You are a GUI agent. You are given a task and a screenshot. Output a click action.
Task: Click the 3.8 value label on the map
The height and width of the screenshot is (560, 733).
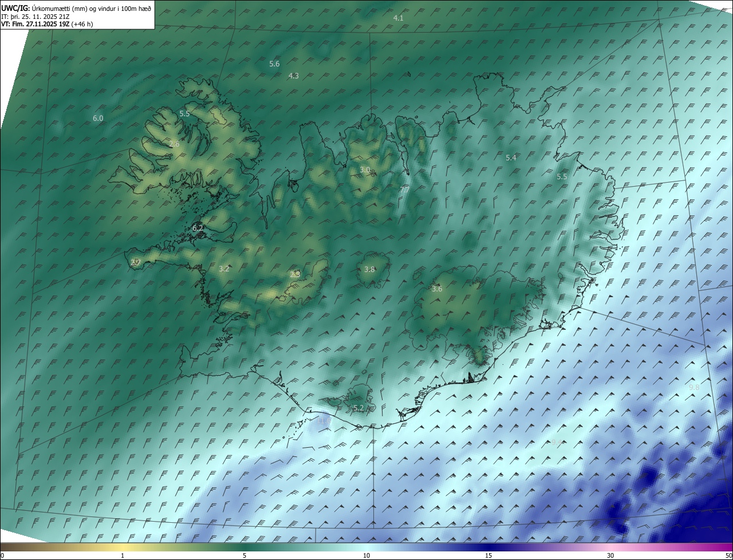[x=370, y=270]
